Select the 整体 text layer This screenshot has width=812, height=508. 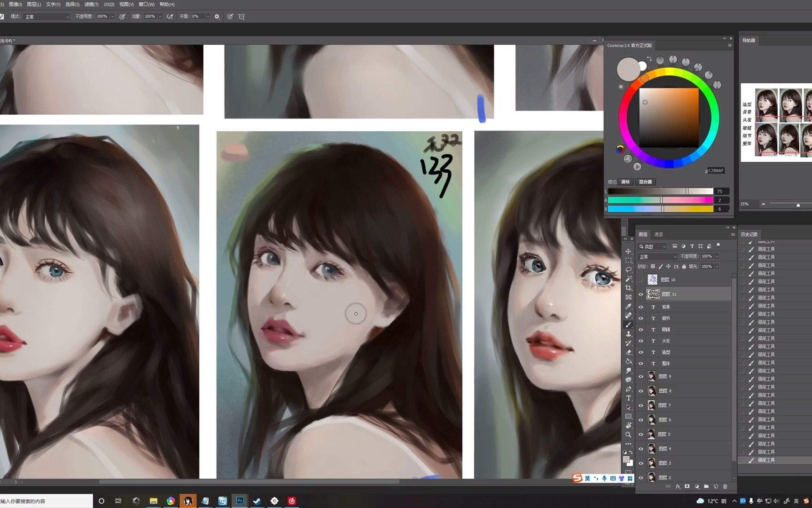point(684,364)
